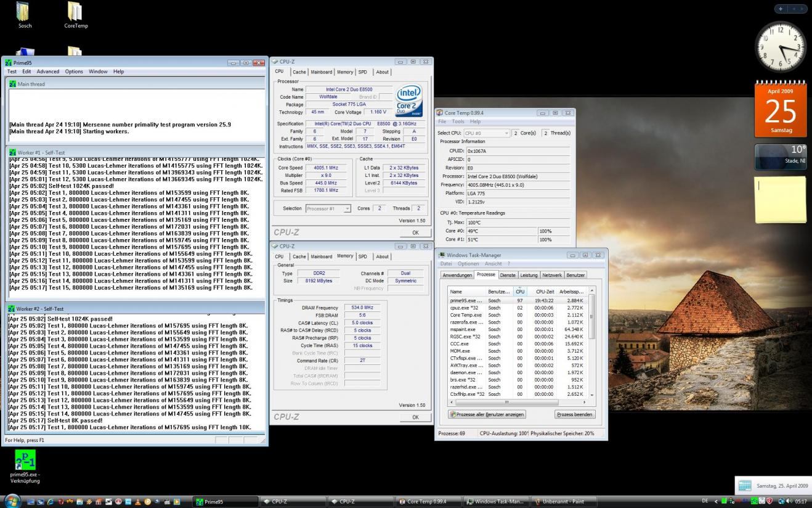Click the taskbar clock showing 05:17
Viewport: 812px width, 508px height.
pos(800,501)
